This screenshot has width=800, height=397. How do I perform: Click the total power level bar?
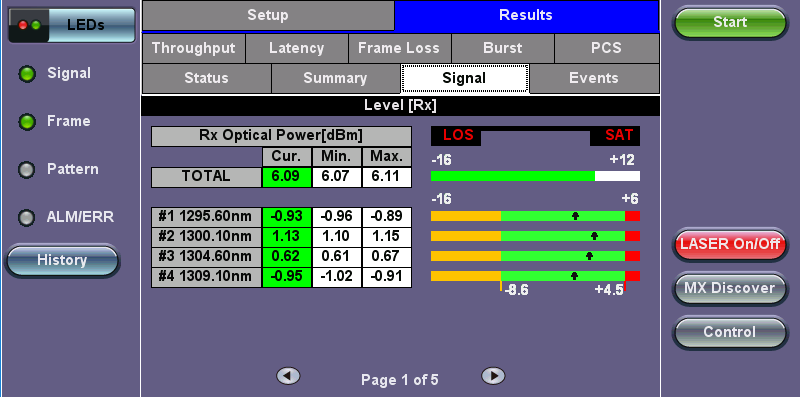535,176
